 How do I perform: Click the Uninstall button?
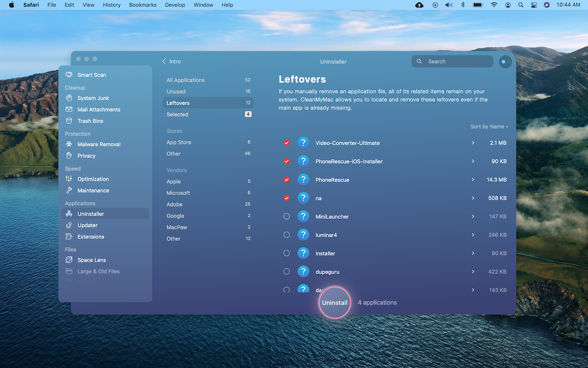pyautogui.click(x=335, y=303)
